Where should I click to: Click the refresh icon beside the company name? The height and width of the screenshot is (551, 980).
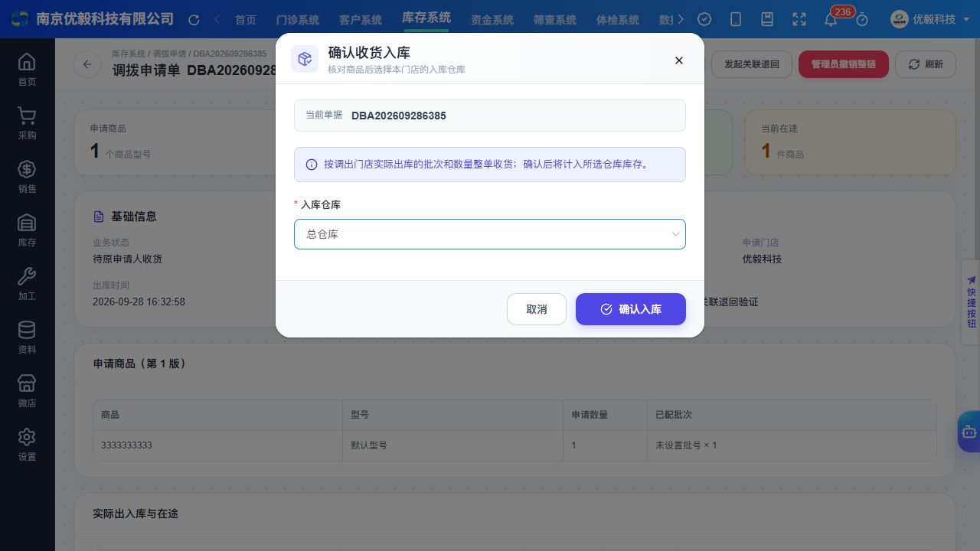194,20
